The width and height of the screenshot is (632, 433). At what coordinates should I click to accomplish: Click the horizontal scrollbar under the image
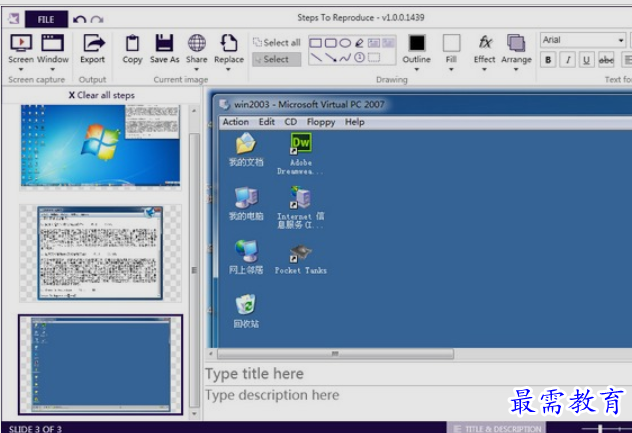tap(335, 354)
